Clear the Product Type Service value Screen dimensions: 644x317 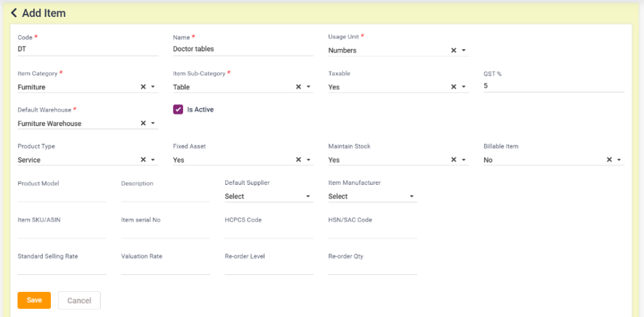point(143,160)
